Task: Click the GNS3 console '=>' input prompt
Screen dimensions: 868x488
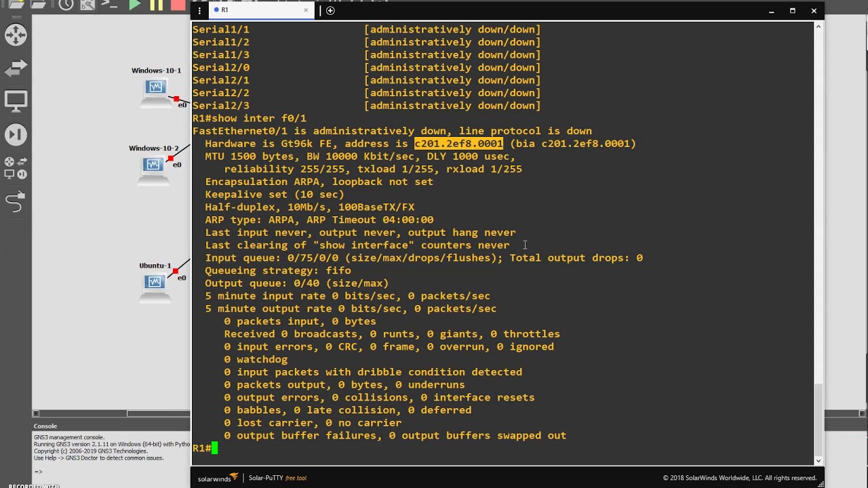Action: (x=38, y=472)
